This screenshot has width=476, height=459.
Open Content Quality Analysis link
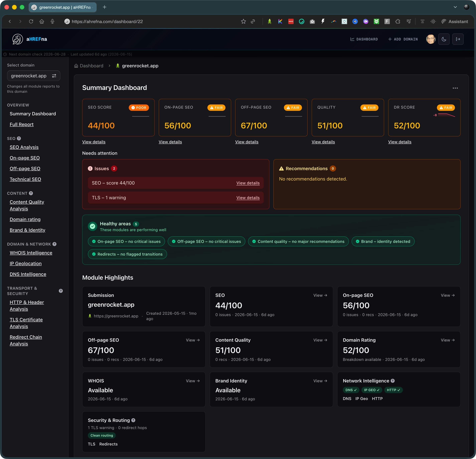click(27, 205)
